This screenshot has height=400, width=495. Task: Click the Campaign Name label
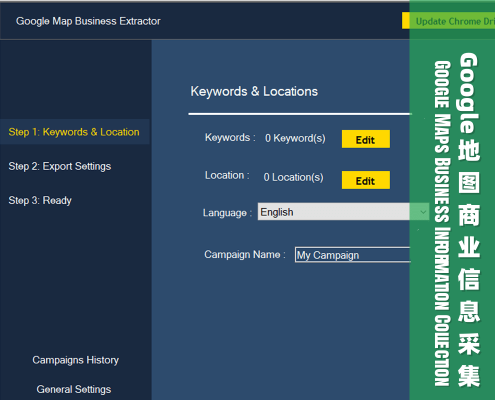(245, 255)
